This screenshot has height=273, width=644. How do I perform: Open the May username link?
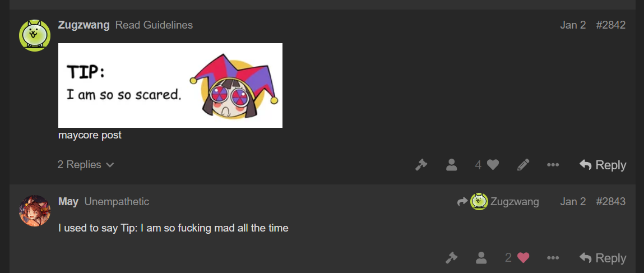coord(68,202)
